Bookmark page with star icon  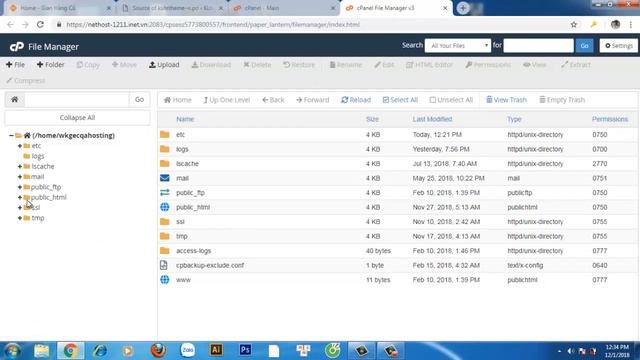pos(573,24)
